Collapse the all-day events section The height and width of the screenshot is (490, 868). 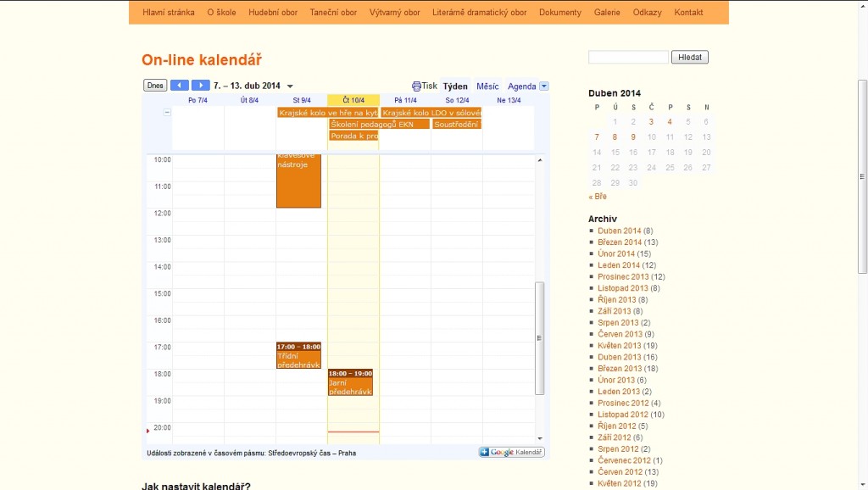[x=167, y=112]
